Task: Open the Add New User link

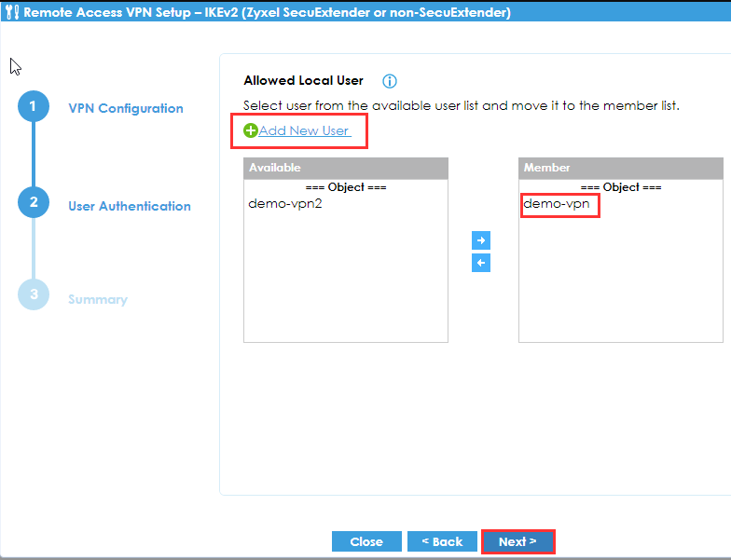Action: pyautogui.click(x=304, y=131)
